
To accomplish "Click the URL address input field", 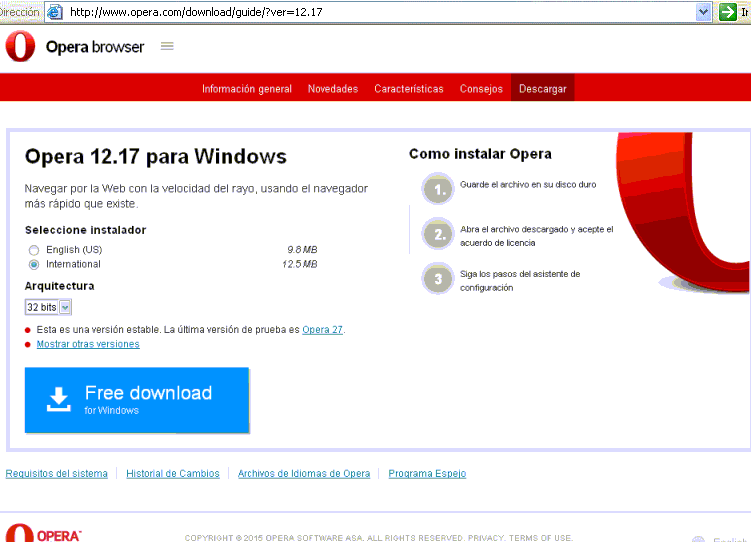I will click(x=378, y=12).
